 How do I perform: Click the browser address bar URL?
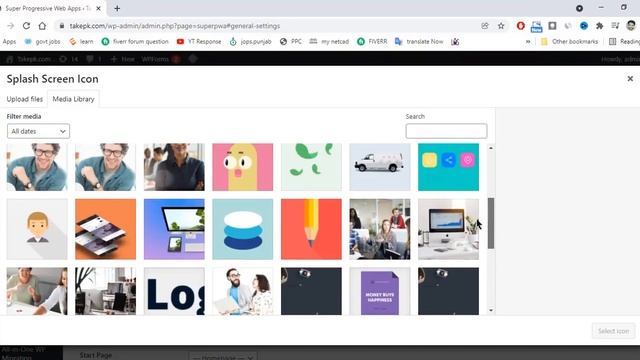pos(175,26)
